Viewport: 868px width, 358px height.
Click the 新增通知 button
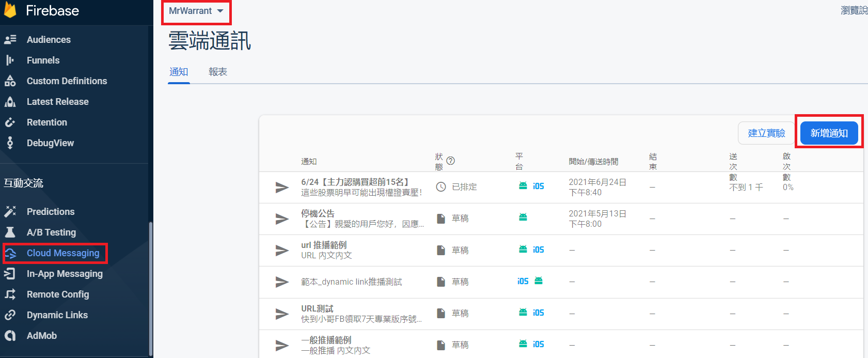pos(829,133)
